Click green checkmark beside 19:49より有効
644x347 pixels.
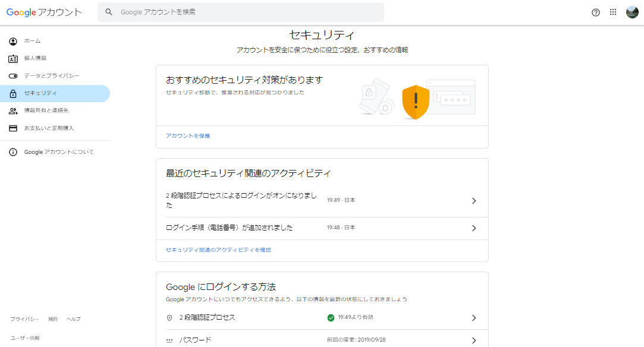pos(331,317)
